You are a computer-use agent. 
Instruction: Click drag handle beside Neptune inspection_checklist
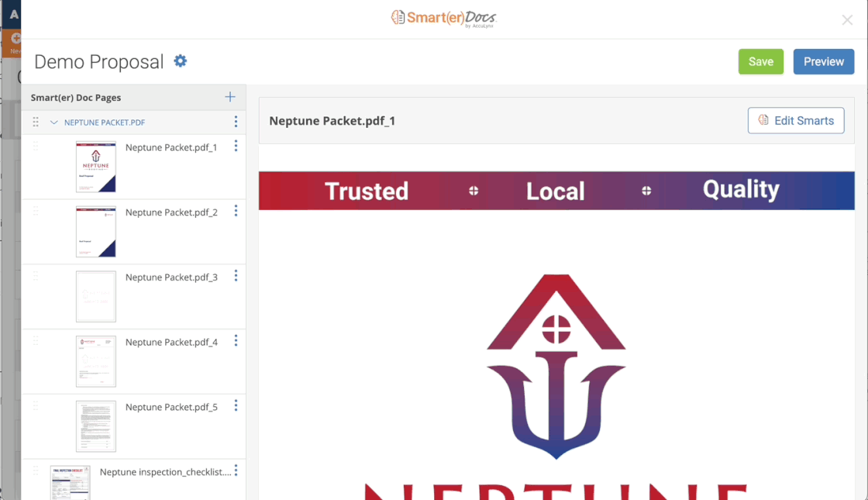pos(36,471)
